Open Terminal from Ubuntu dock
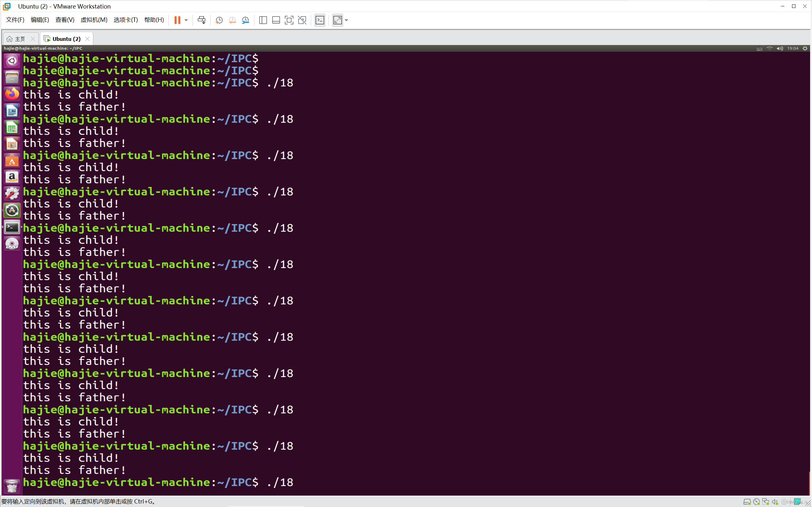The width and height of the screenshot is (812, 507). click(x=12, y=227)
